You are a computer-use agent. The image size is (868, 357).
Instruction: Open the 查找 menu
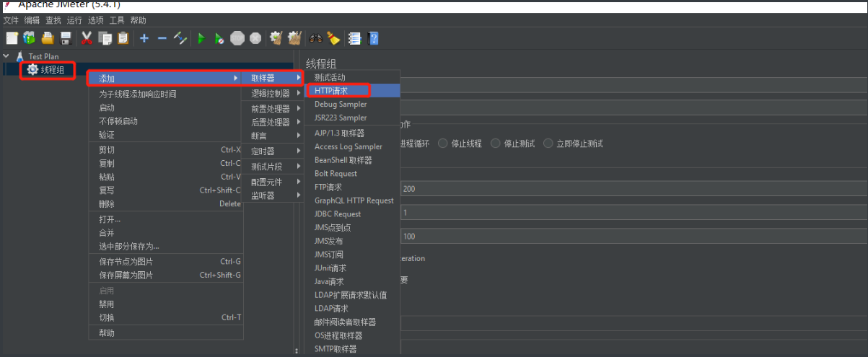pyautogui.click(x=53, y=20)
